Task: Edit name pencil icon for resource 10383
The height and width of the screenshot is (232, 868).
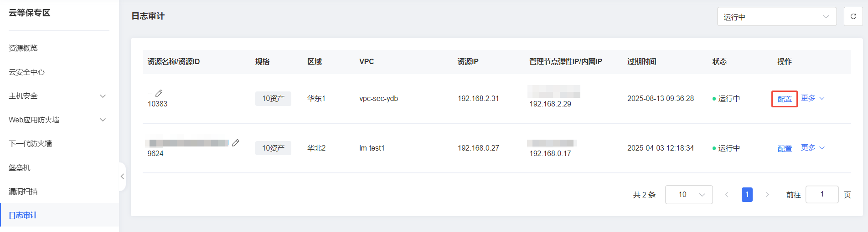Action: (159, 93)
